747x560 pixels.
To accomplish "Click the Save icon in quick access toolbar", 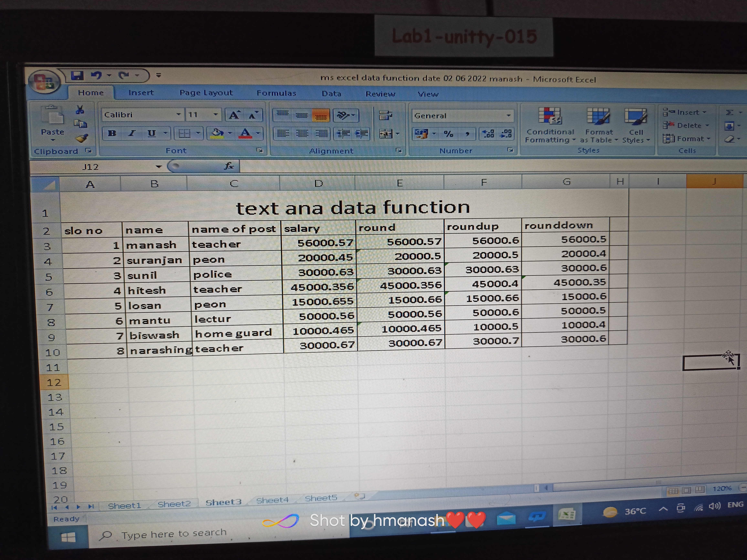I will [77, 76].
